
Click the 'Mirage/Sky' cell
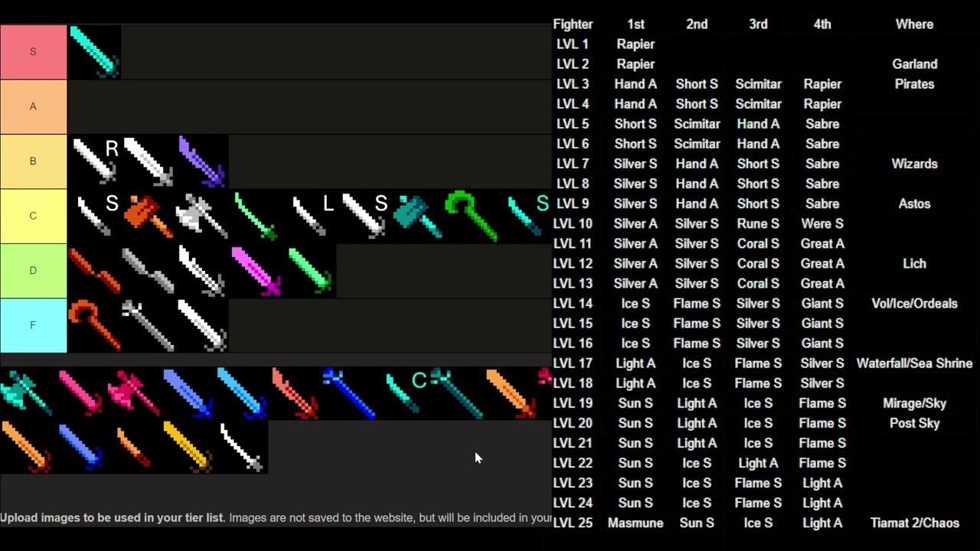click(914, 403)
